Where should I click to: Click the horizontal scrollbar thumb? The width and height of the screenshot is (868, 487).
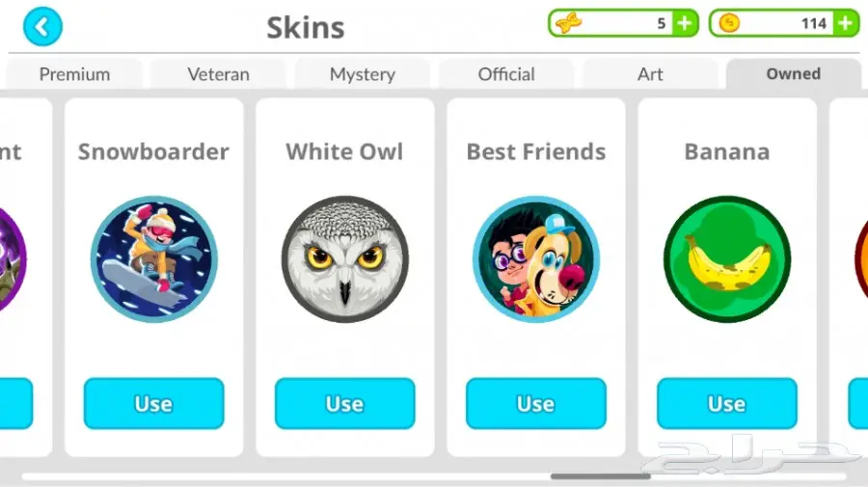(x=601, y=476)
